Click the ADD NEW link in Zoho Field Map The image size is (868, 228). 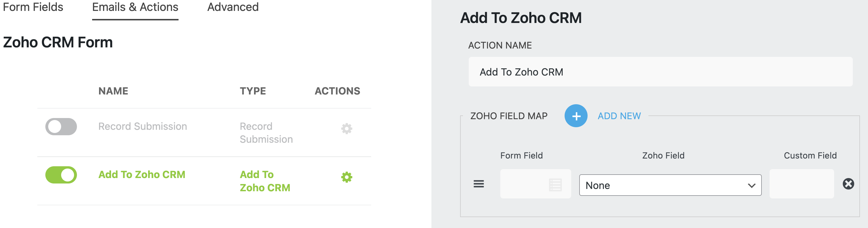click(x=620, y=116)
